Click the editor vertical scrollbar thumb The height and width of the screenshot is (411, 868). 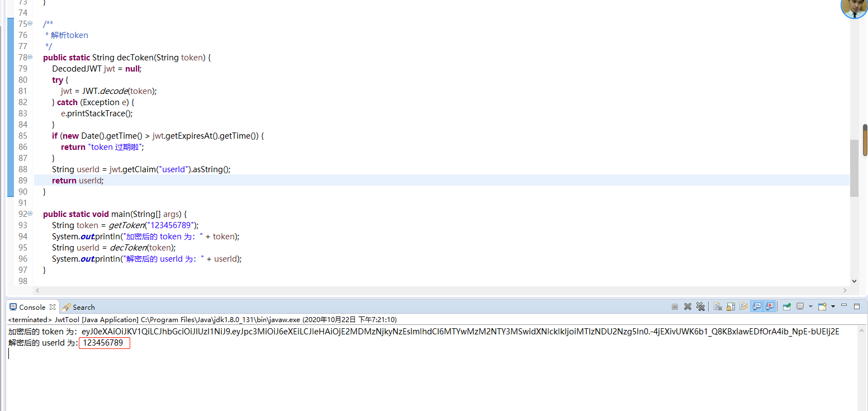point(854,168)
